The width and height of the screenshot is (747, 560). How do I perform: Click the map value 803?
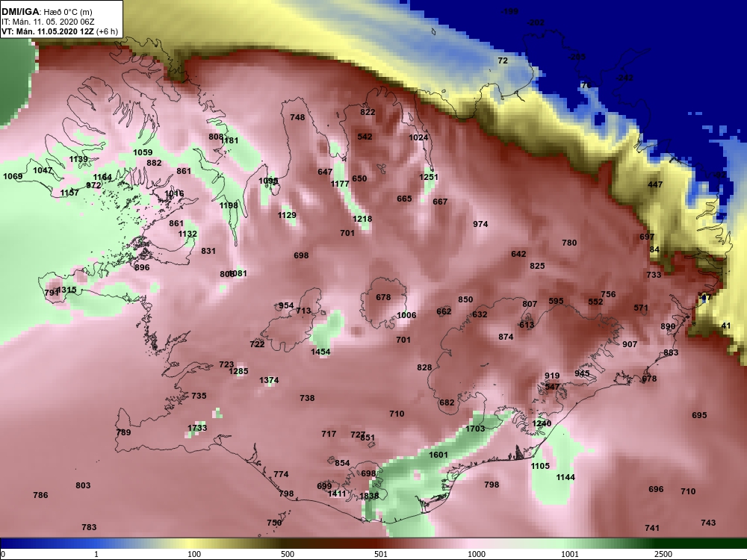(83, 486)
